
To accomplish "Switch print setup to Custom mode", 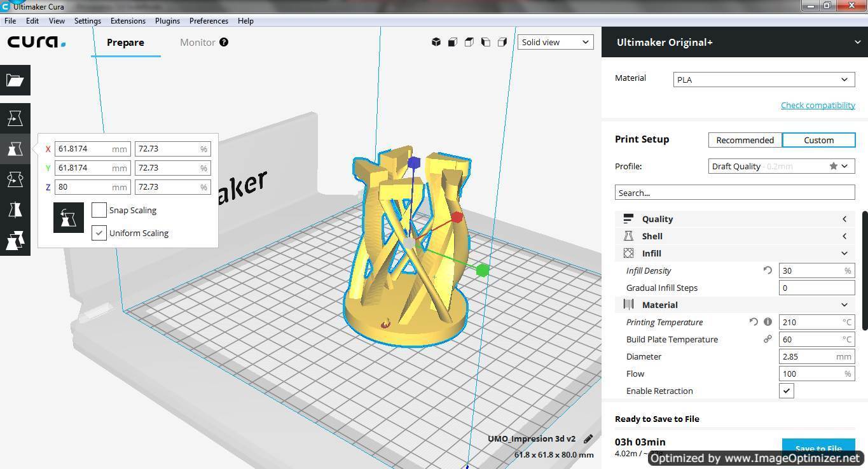I will 818,140.
